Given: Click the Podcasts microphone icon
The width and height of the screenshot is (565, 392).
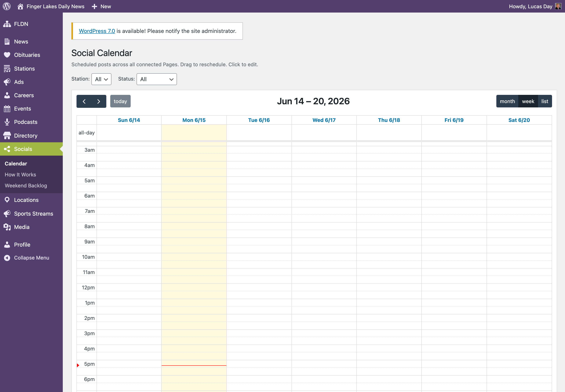Looking at the screenshot, I should (x=7, y=122).
